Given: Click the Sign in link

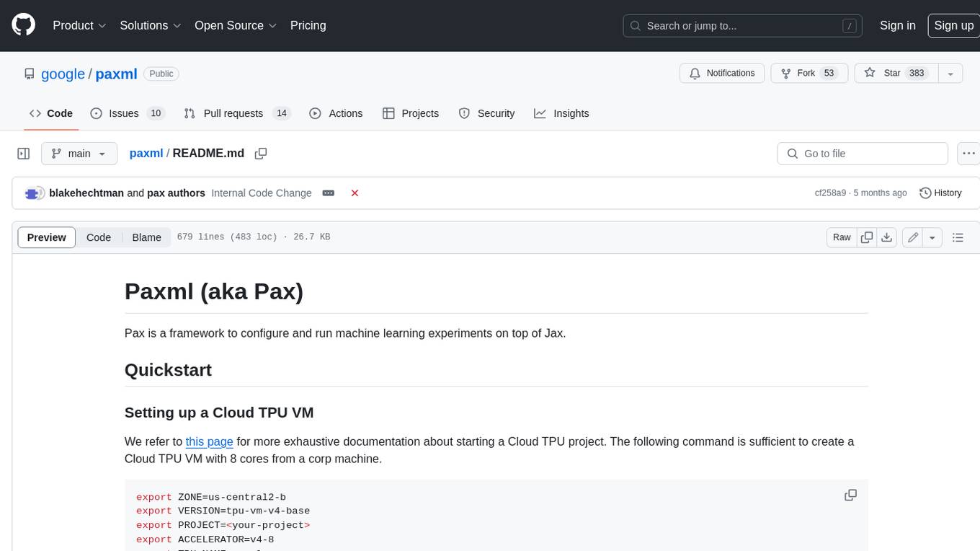Looking at the screenshot, I should (x=897, y=25).
